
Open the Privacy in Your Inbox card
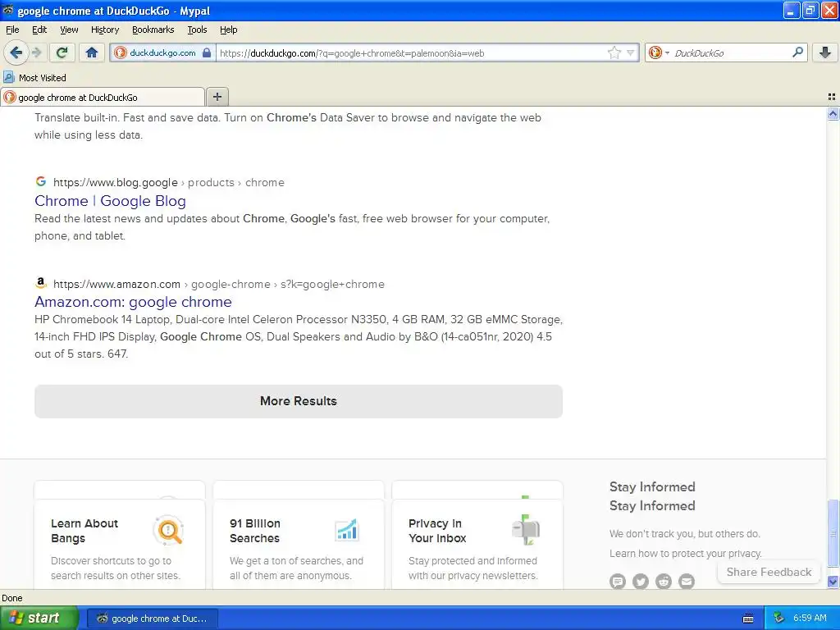(477, 545)
